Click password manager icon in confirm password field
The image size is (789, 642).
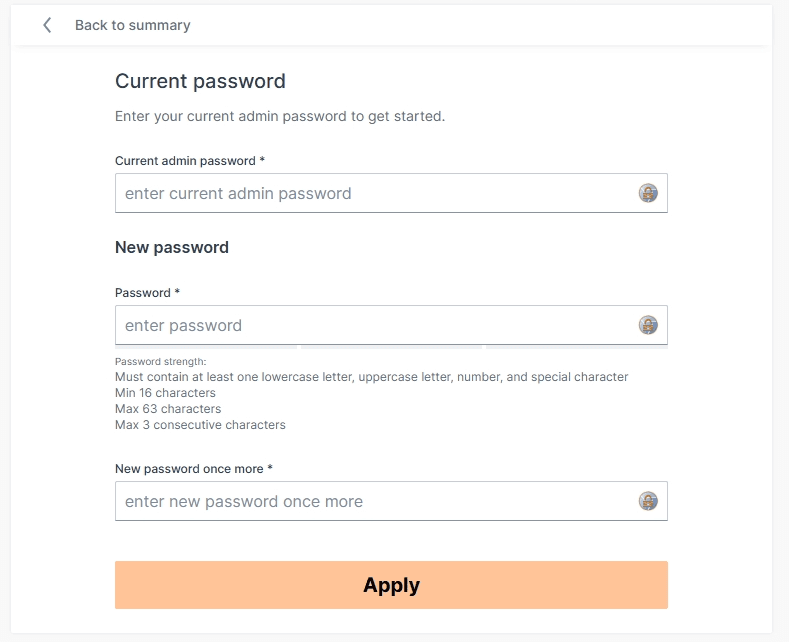[x=648, y=501]
